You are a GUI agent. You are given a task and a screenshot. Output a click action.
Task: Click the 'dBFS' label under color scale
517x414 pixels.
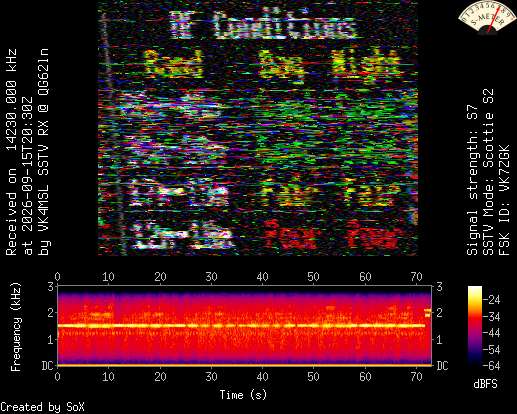coord(485,384)
